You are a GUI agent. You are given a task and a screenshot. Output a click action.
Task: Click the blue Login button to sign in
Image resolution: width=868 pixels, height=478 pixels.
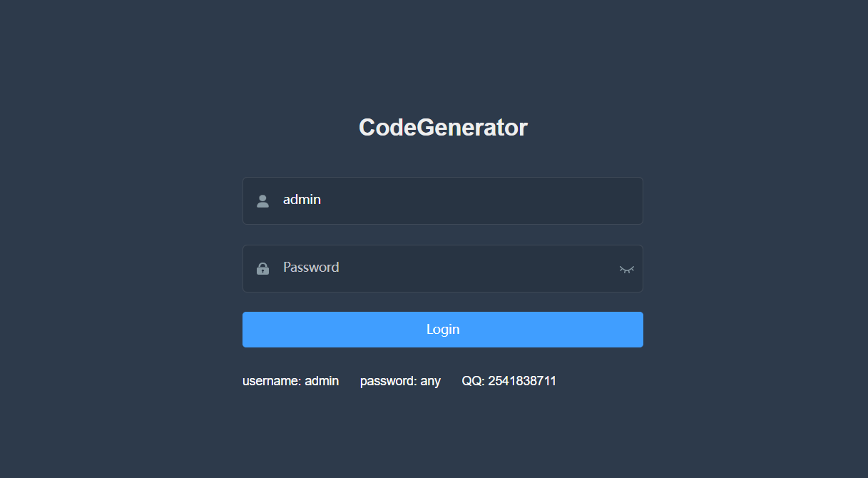[442, 329]
